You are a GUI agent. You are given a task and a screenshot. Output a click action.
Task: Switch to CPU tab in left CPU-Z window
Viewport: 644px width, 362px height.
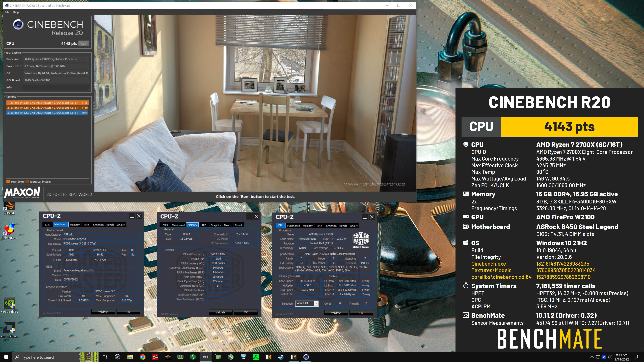(47, 225)
